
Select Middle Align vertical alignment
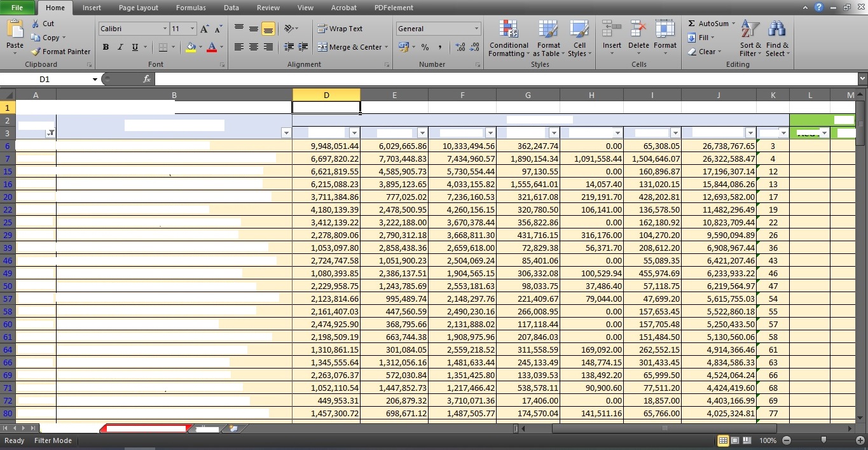tap(253, 29)
